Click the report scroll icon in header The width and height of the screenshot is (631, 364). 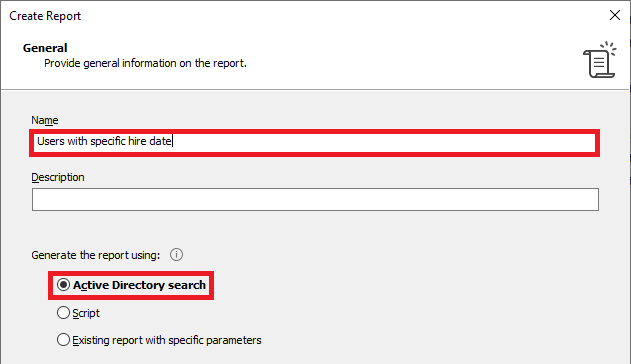coord(599,60)
